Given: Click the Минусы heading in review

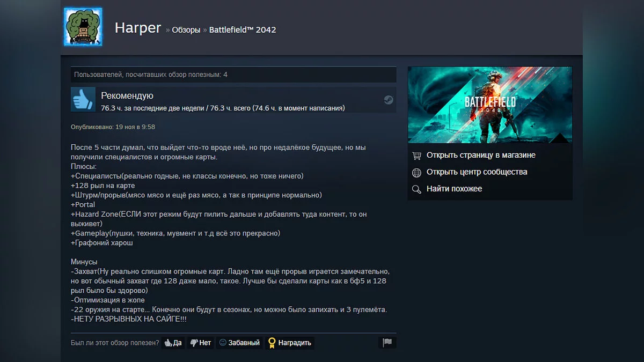Looking at the screenshot, I should [x=84, y=262].
